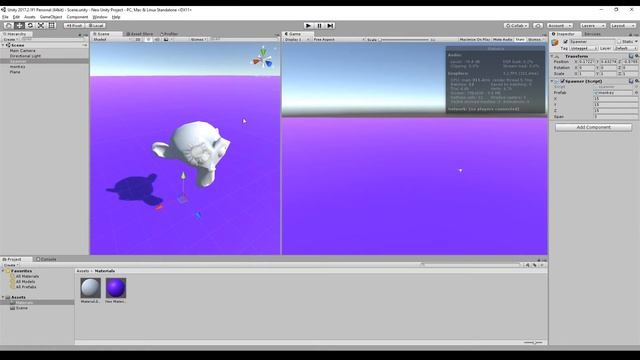Image resolution: width=640 pixels, height=360 pixels.
Task: Open the Collab dropdown
Action: (516, 25)
